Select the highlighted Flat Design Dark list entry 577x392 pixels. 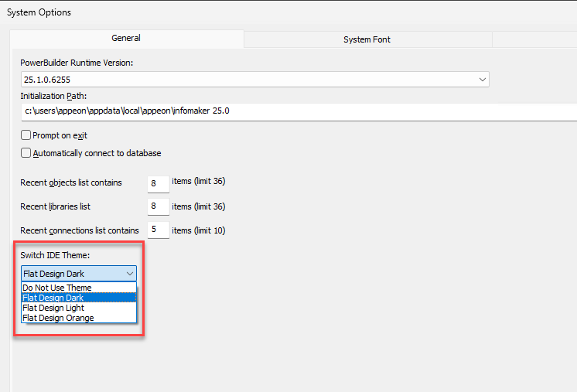[53, 298]
